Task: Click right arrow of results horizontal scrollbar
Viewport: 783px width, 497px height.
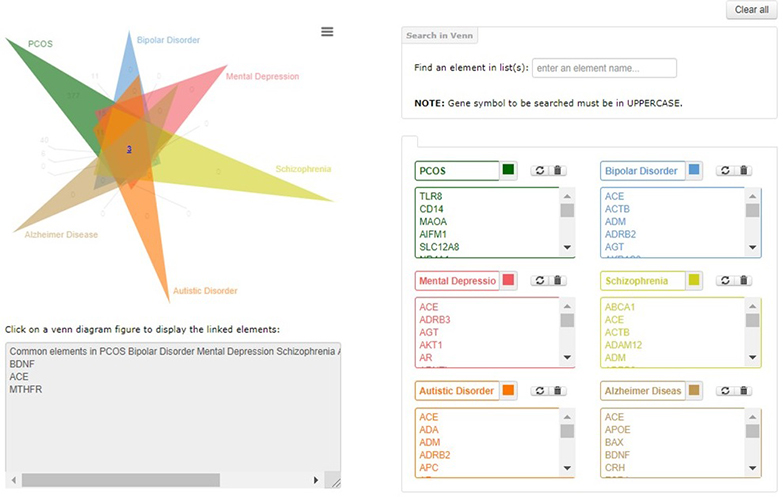Action: tap(317, 480)
